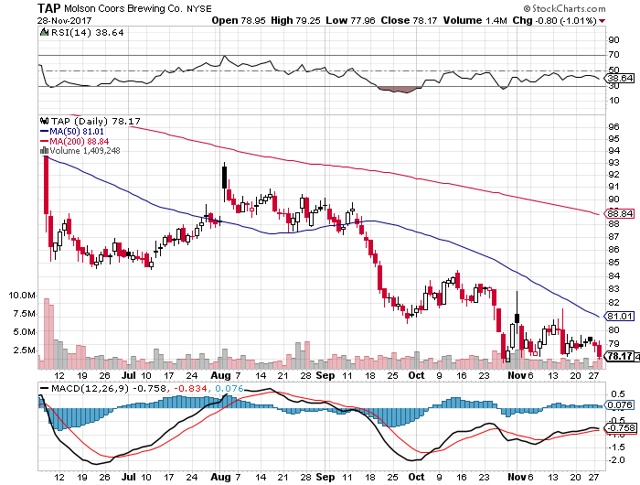This screenshot has width=640, height=485.
Task: Click the 38.64 RSI value tag on the right axis
Action: point(619,78)
